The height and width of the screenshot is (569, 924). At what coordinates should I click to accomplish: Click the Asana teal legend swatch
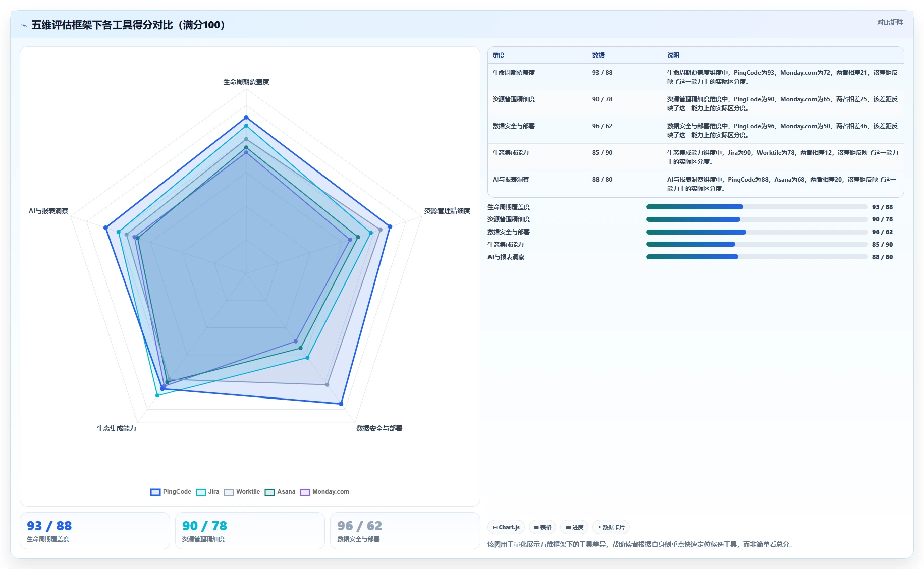coord(269,492)
